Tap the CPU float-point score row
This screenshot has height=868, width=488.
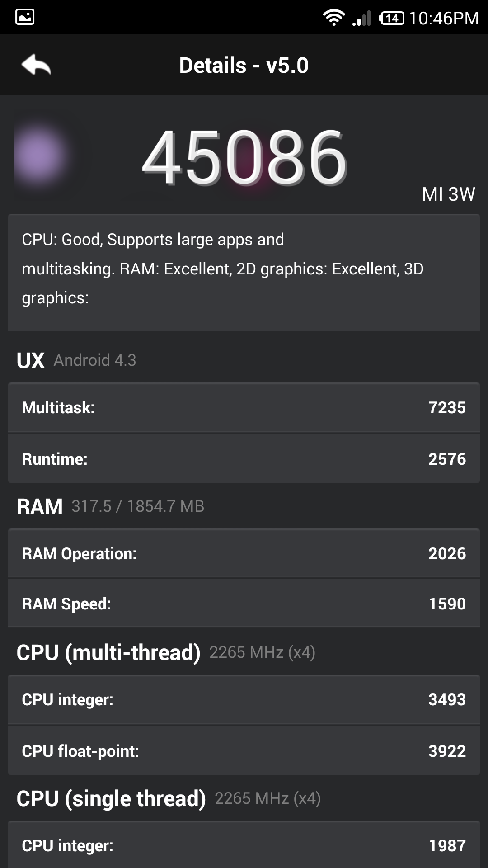tap(244, 751)
